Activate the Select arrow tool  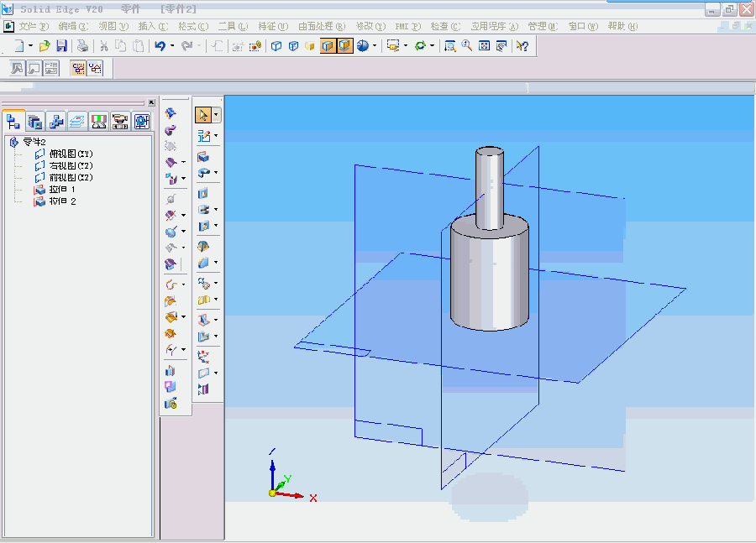point(203,115)
